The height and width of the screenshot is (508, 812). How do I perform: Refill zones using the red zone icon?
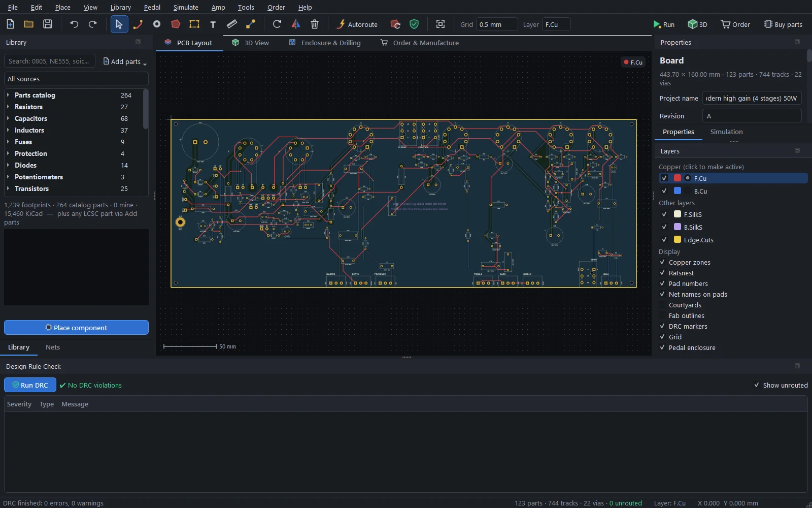coord(395,24)
